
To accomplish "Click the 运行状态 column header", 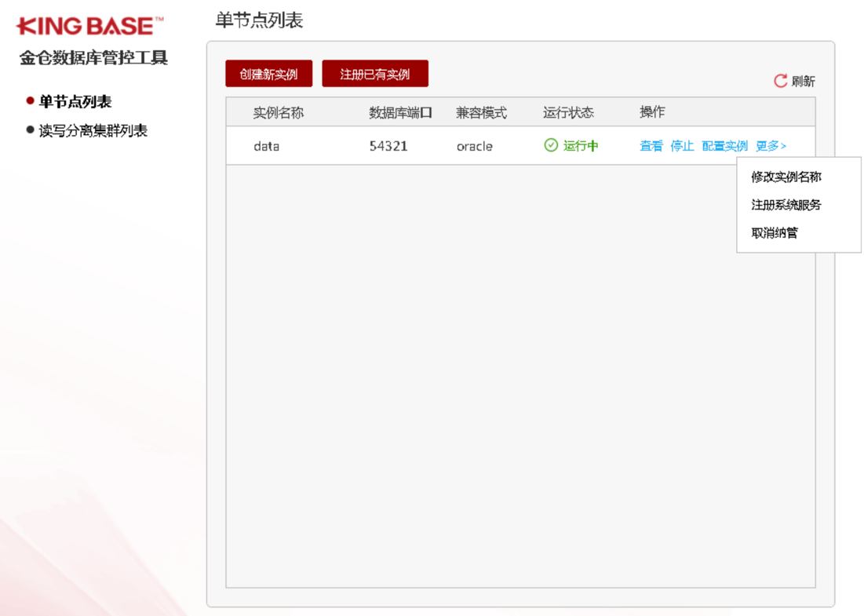I will tap(568, 113).
